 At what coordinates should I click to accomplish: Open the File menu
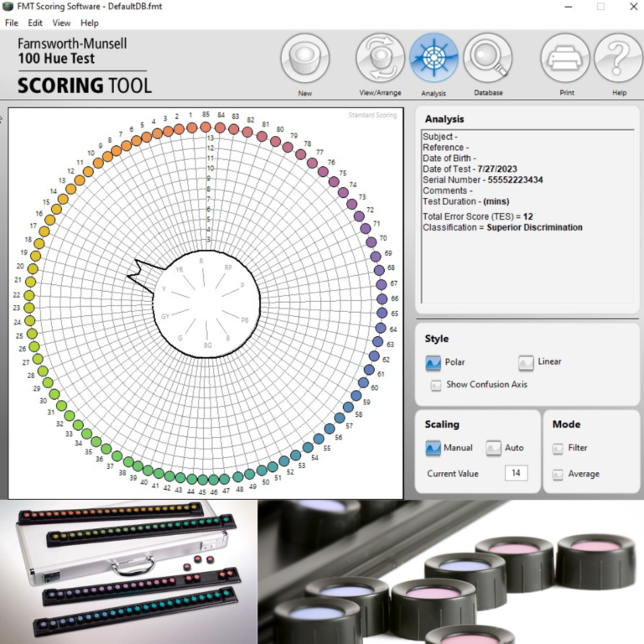click(12, 23)
